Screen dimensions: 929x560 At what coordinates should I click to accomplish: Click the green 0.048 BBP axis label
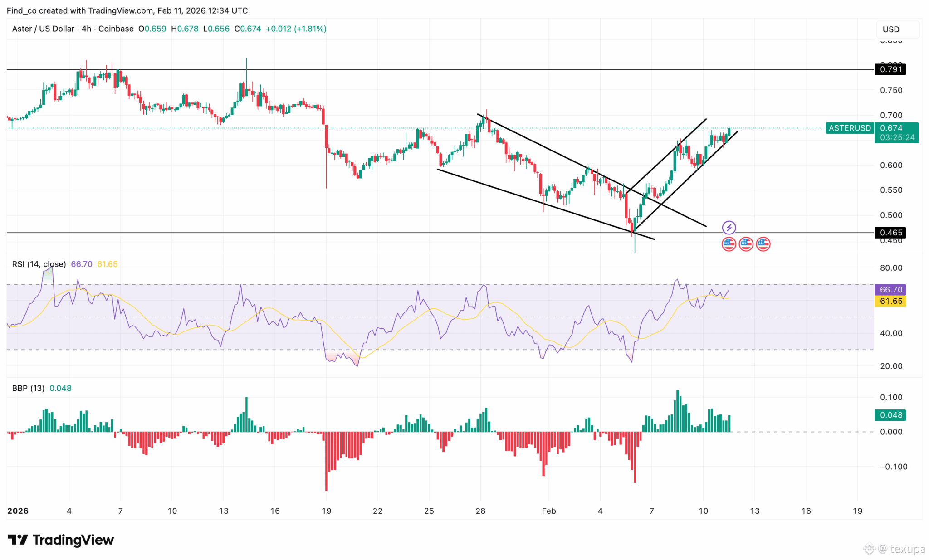890,415
